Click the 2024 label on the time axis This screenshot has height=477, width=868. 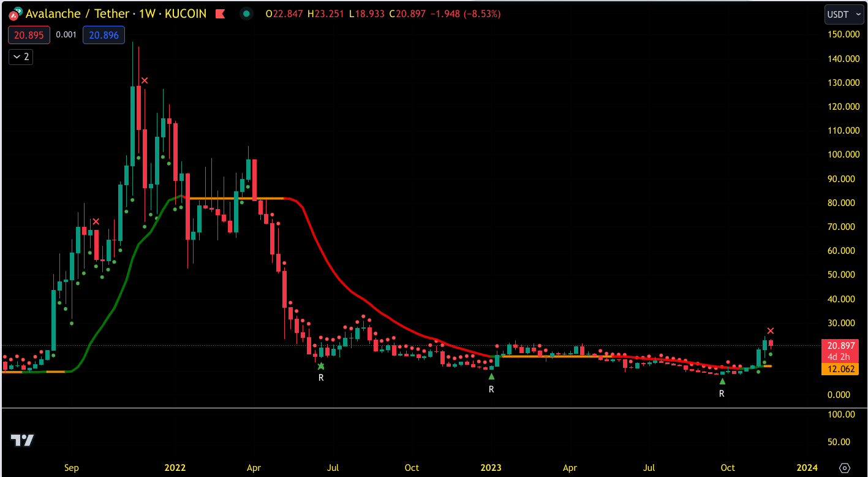807,468
